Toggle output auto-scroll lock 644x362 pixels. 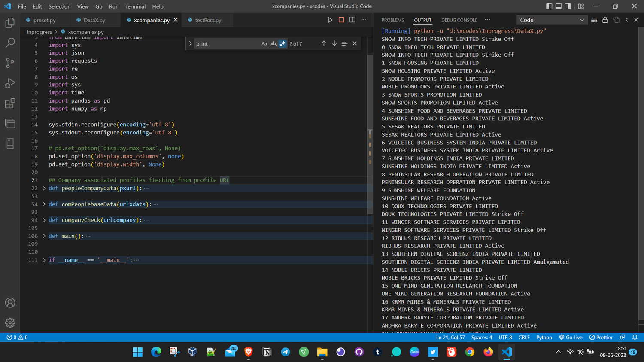click(x=605, y=20)
